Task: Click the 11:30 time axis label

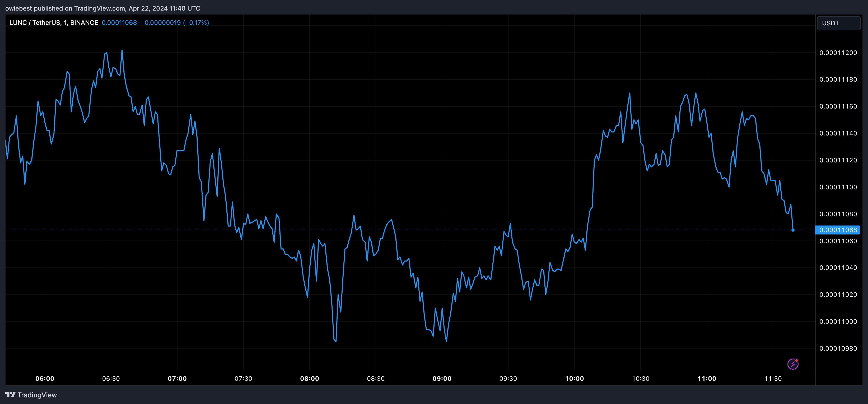Action: click(773, 378)
